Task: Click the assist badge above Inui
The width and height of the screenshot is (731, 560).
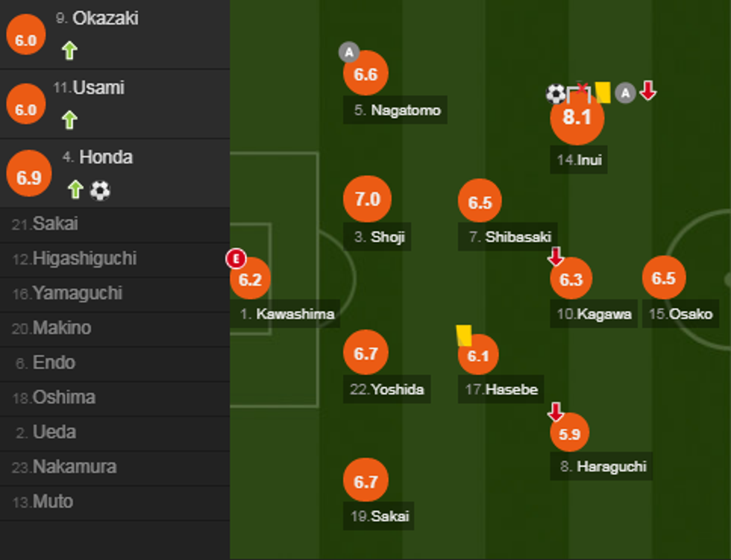Action: (x=626, y=92)
